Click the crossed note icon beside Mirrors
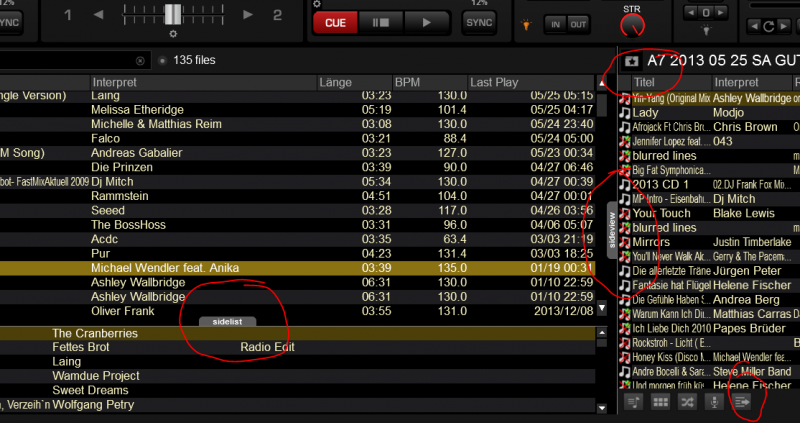 [625, 242]
